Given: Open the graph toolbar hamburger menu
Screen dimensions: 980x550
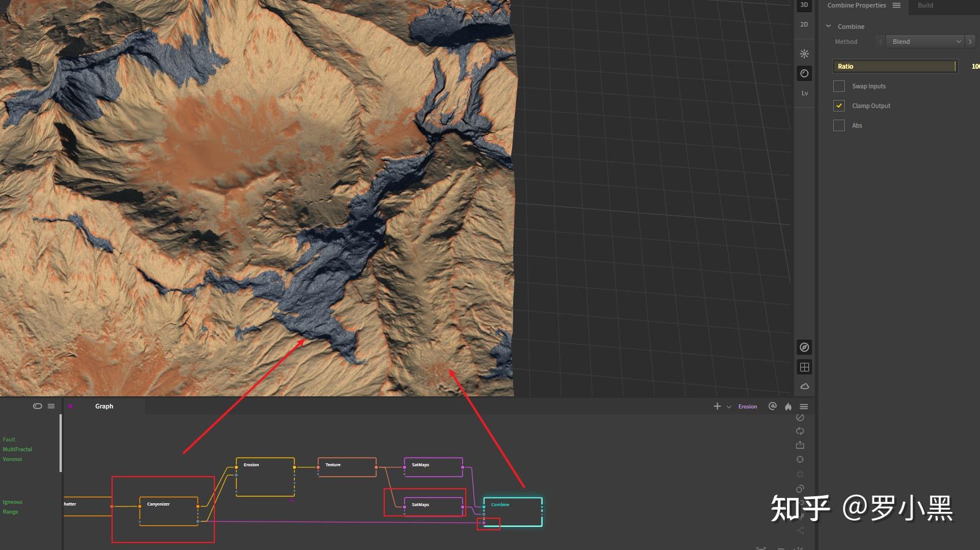Looking at the screenshot, I should tap(804, 407).
